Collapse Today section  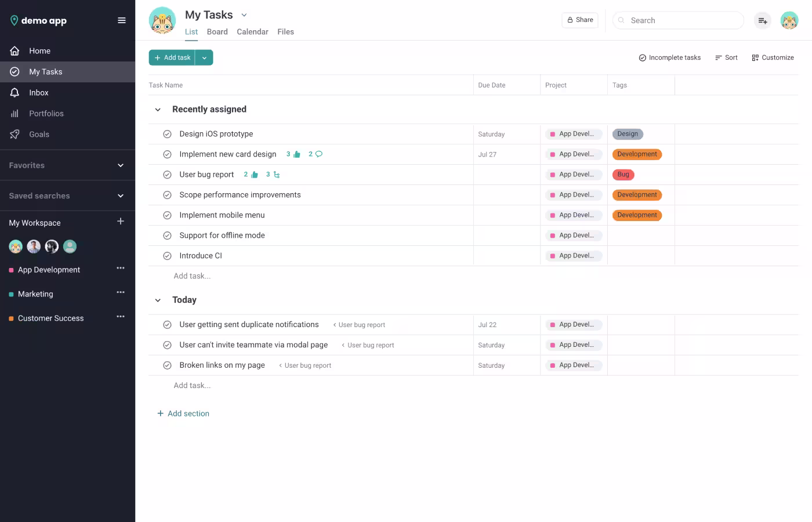(x=158, y=300)
